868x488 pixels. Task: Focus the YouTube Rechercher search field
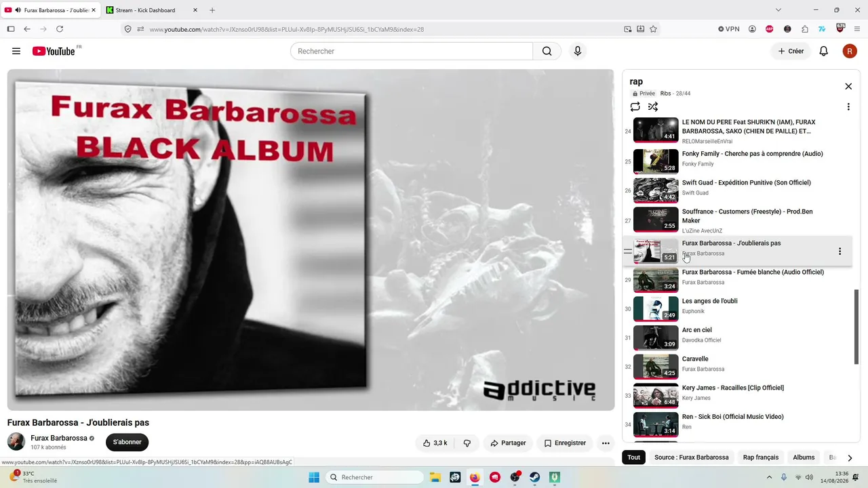(412, 51)
